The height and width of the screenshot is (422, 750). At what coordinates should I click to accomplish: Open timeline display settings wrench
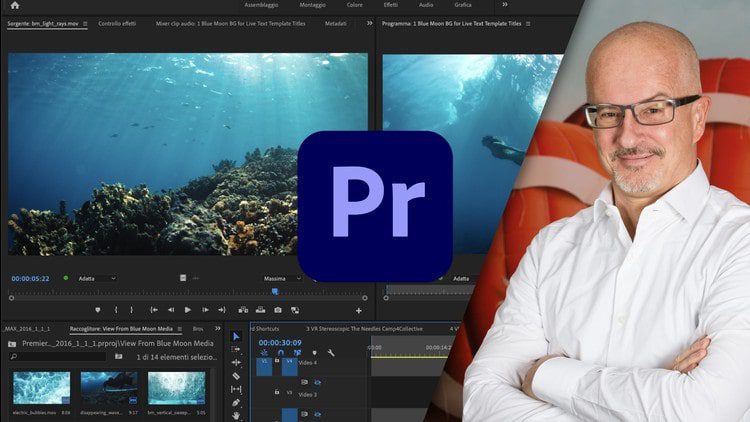click(x=331, y=353)
